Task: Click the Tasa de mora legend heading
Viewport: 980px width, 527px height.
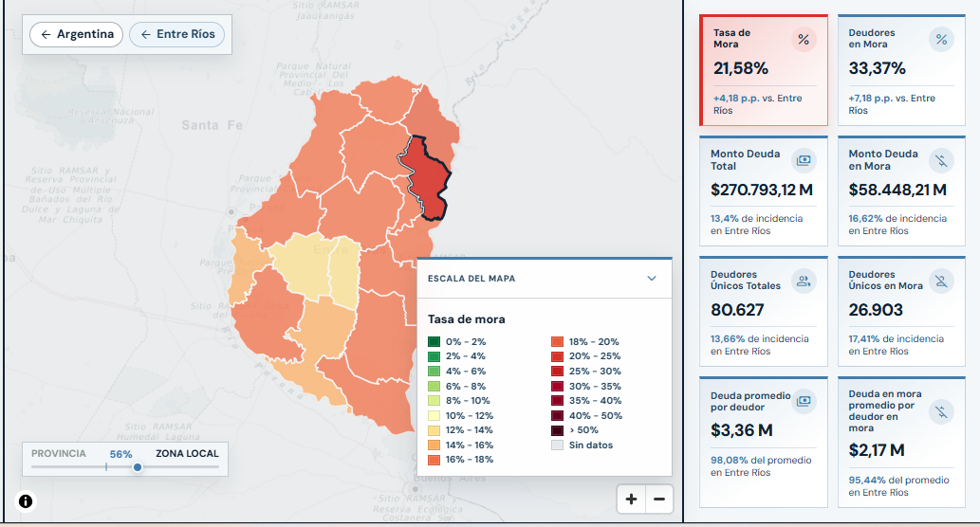Action: tap(466, 319)
